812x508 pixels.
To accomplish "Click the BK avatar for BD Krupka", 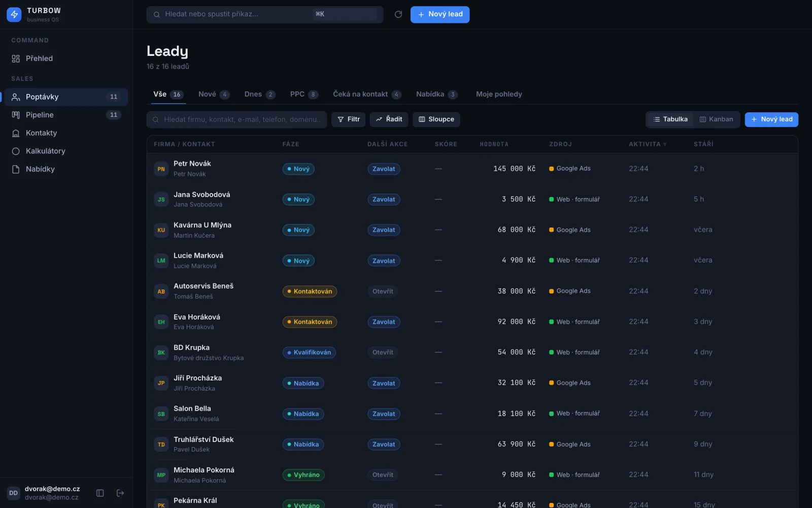I will (161, 353).
